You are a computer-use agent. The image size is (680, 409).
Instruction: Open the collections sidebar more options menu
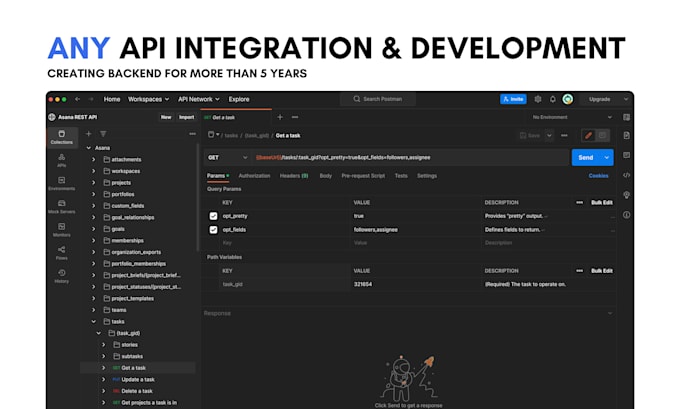tap(192, 134)
